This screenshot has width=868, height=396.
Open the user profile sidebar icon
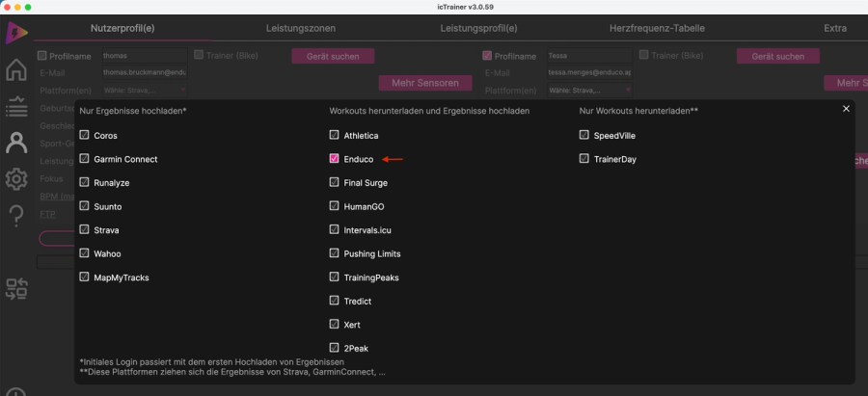pyautogui.click(x=16, y=143)
